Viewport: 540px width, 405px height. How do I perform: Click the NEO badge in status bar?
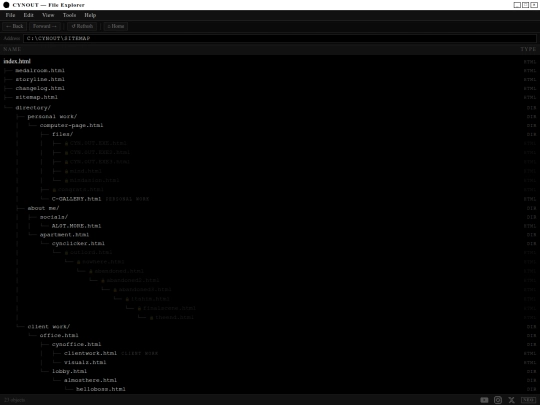point(528,400)
